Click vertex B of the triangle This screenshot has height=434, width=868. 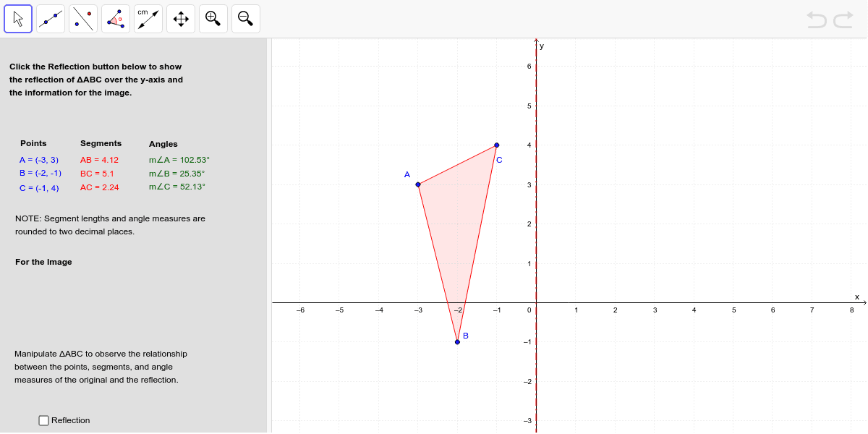pyautogui.click(x=457, y=341)
